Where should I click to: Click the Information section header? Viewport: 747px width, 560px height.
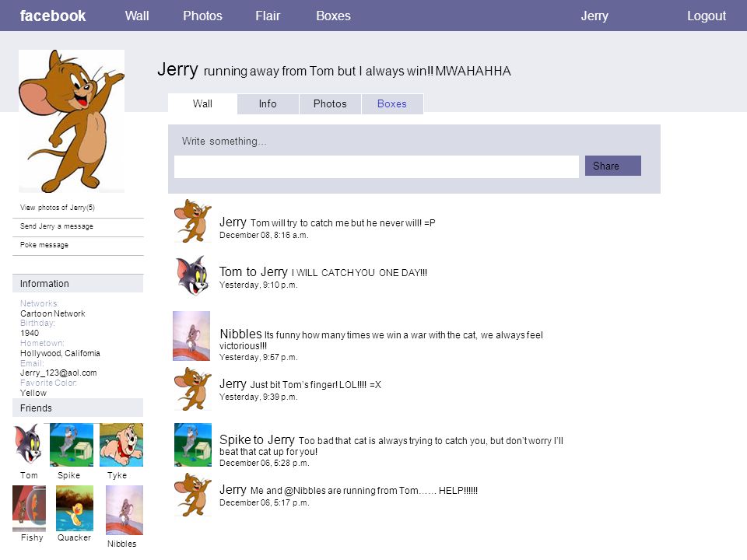(78, 283)
